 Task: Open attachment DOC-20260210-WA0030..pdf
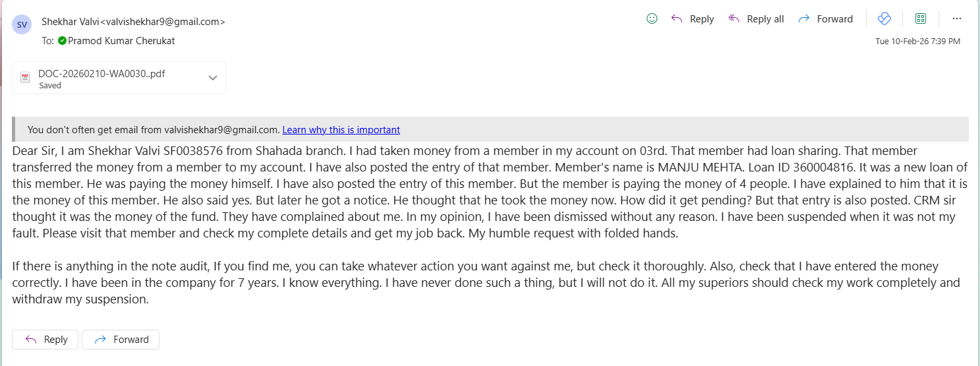click(101, 74)
